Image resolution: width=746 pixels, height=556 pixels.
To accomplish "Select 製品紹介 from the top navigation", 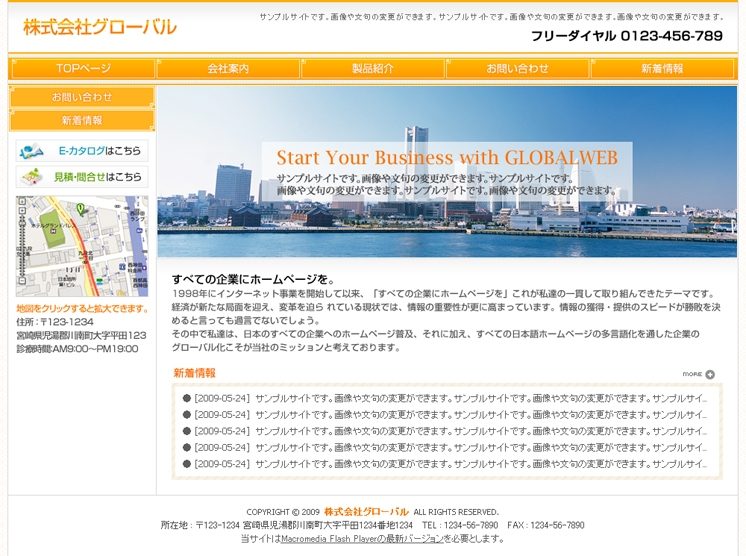I will [x=372, y=69].
